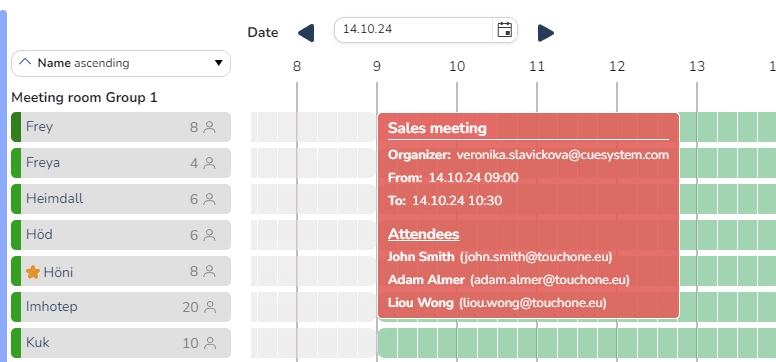Click the Attendees heading in the popup
This screenshot has width=776, height=362.
tap(424, 234)
